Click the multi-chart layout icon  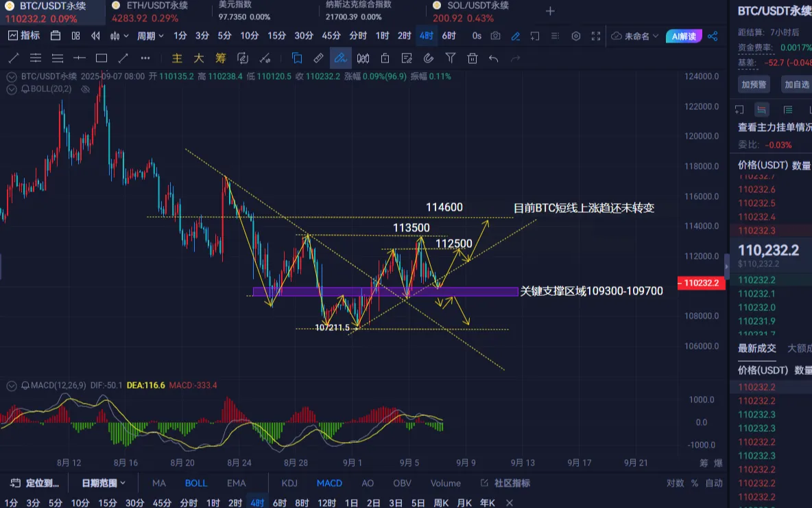point(75,36)
